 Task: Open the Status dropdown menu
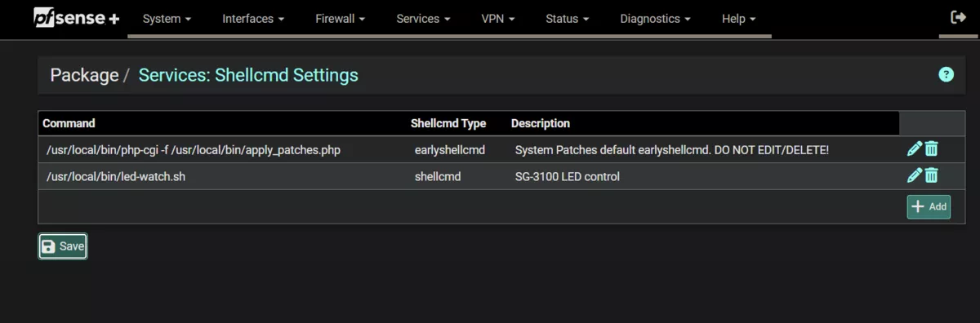pos(567,19)
